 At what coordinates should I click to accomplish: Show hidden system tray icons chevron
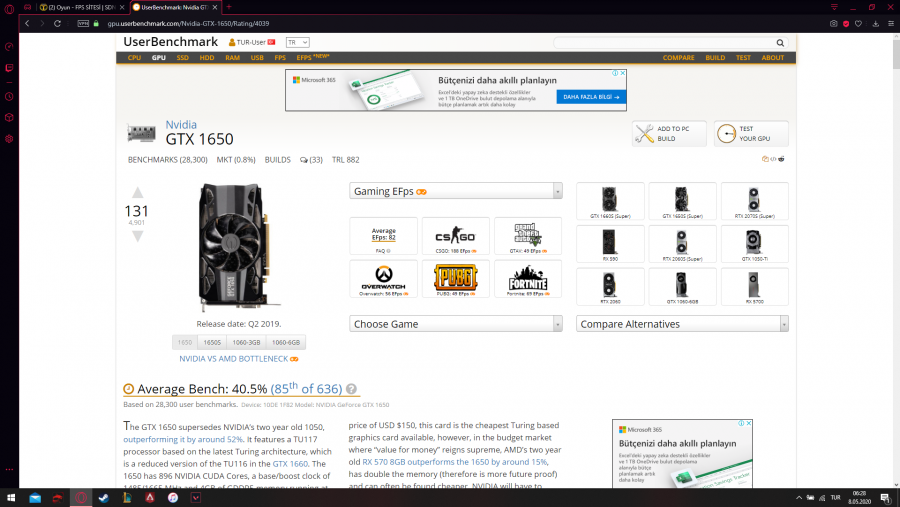(x=798, y=498)
